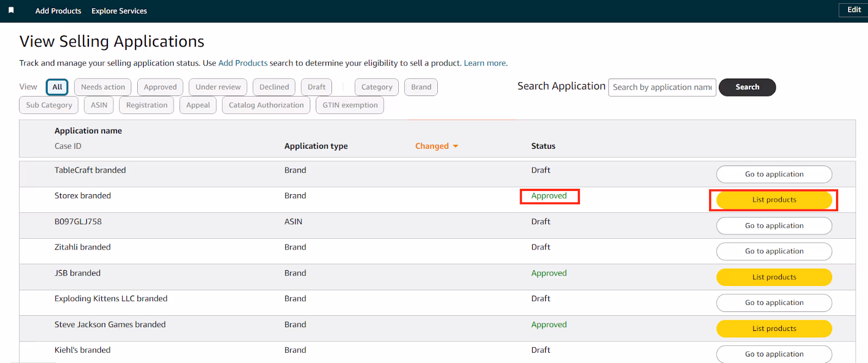Viewport: 868px width, 363px height.
Task: Click the black Search button
Action: (747, 87)
